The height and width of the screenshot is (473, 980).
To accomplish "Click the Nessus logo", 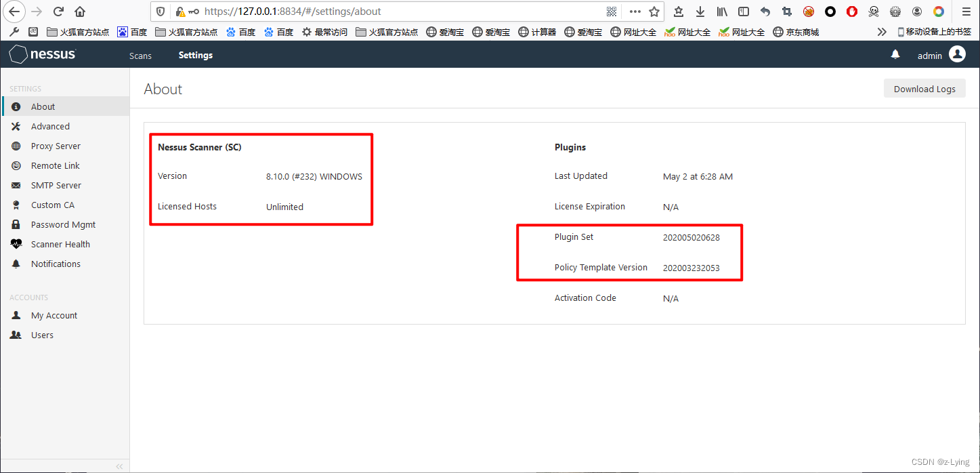I will [x=42, y=54].
